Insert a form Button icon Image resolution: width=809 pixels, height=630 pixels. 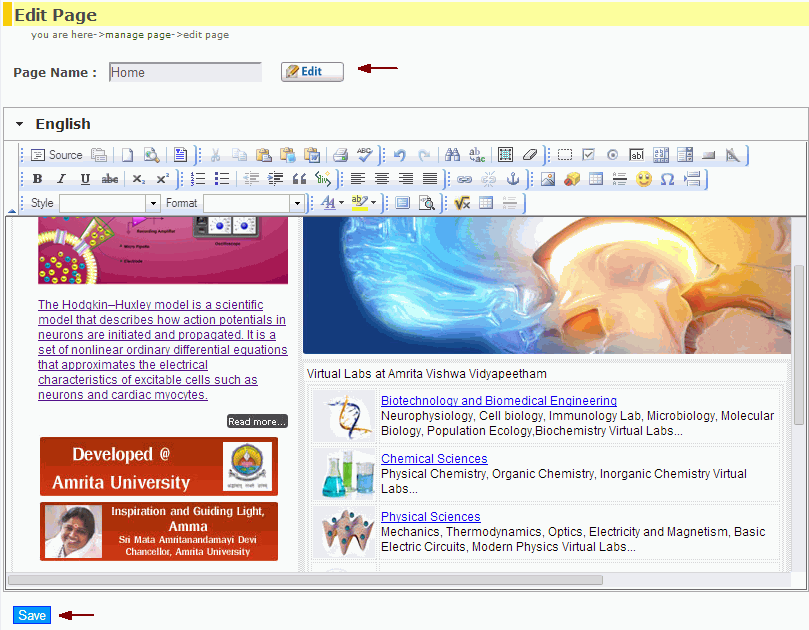709,155
